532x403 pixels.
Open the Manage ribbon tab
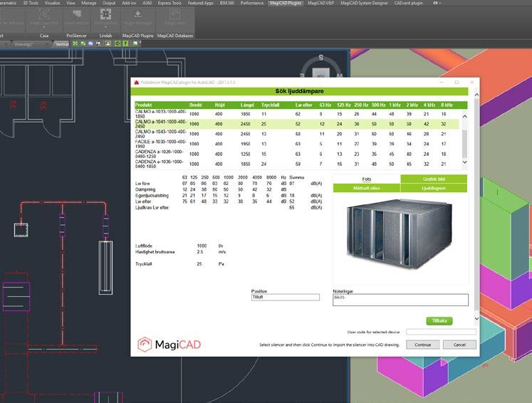(x=89, y=3)
